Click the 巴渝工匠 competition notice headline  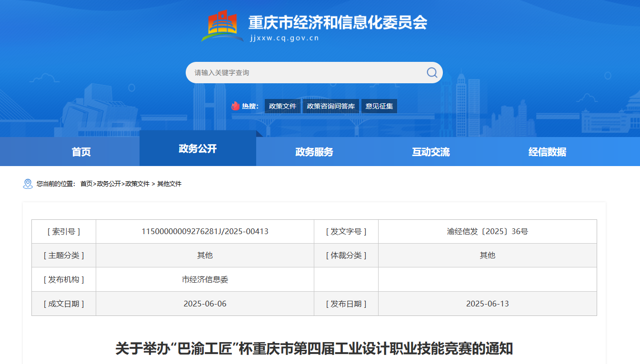click(x=314, y=348)
